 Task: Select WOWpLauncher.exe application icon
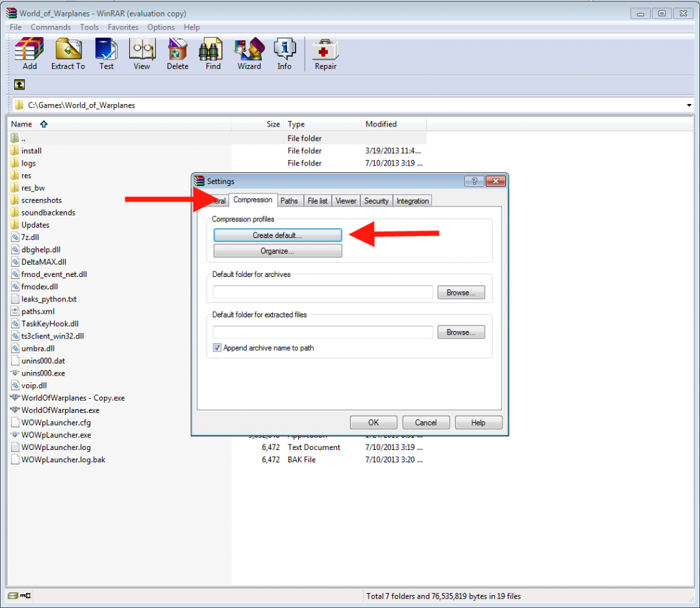tap(15, 435)
